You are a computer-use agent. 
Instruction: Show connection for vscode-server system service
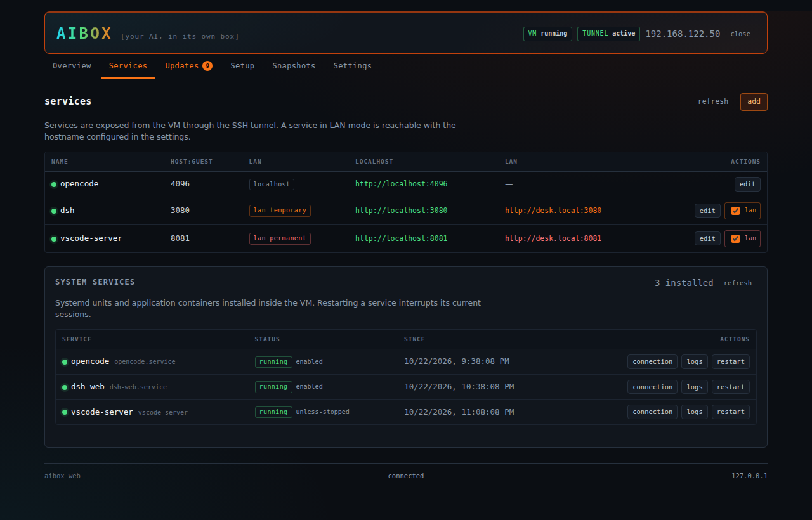652,412
